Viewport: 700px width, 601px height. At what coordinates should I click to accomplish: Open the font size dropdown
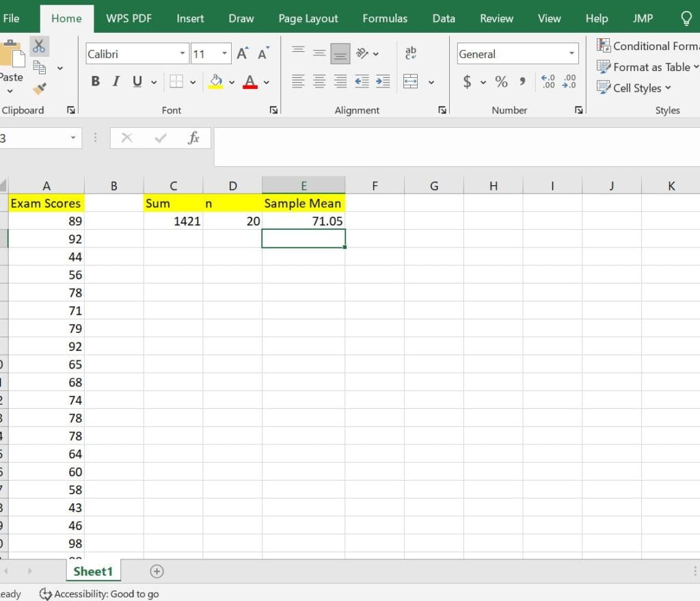224,53
